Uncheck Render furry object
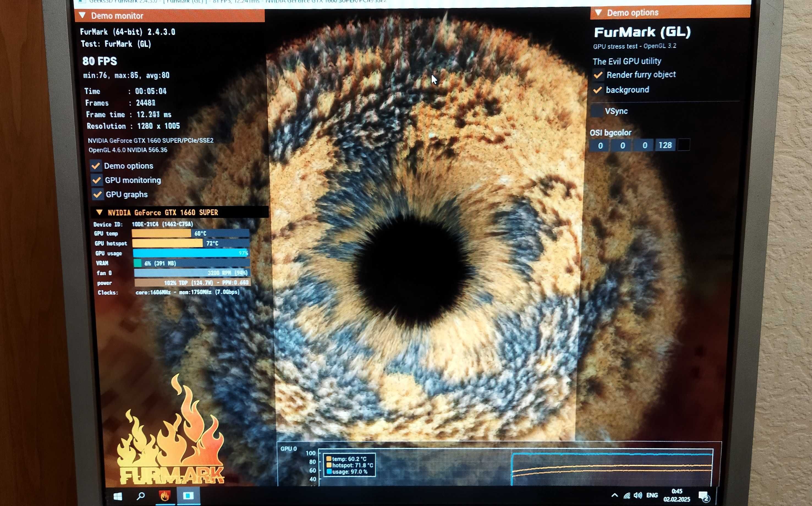 598,75
